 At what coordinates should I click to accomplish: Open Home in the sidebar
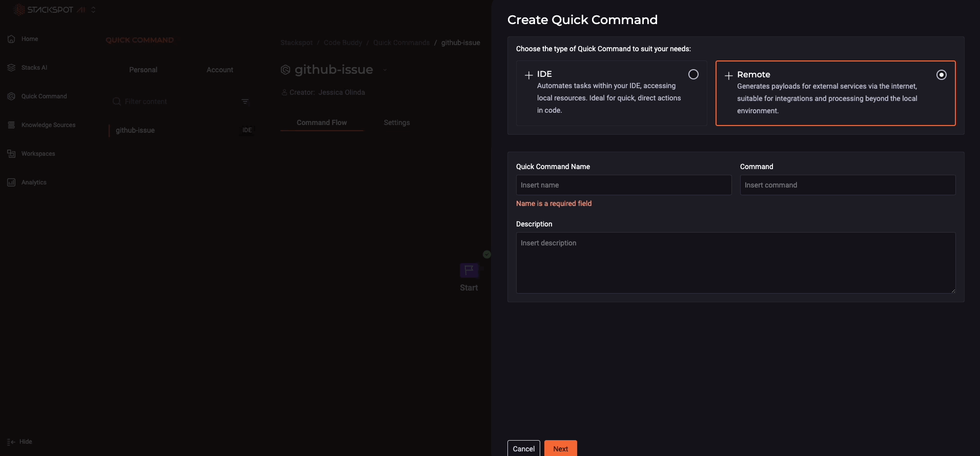coord(30,39)
